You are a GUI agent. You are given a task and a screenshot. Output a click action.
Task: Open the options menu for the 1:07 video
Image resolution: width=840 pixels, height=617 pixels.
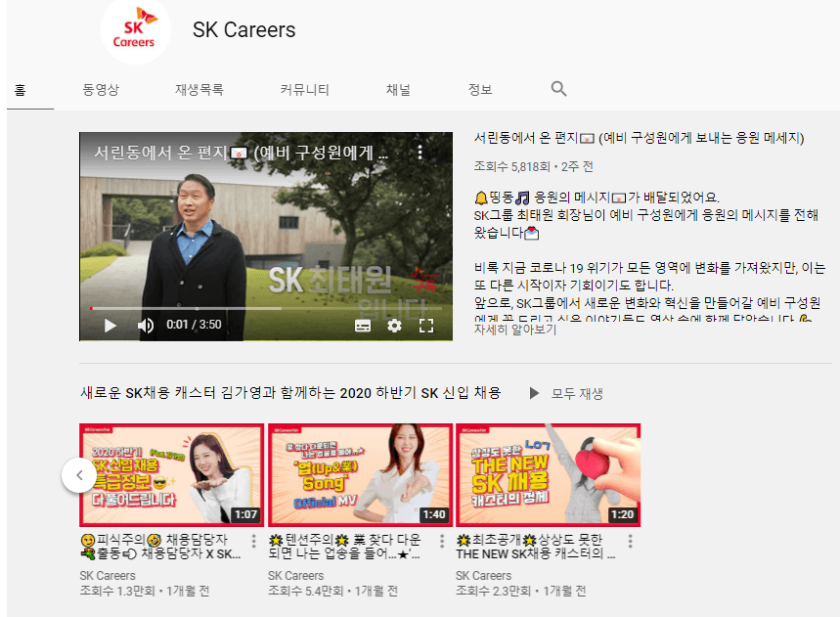coord(253,541)
